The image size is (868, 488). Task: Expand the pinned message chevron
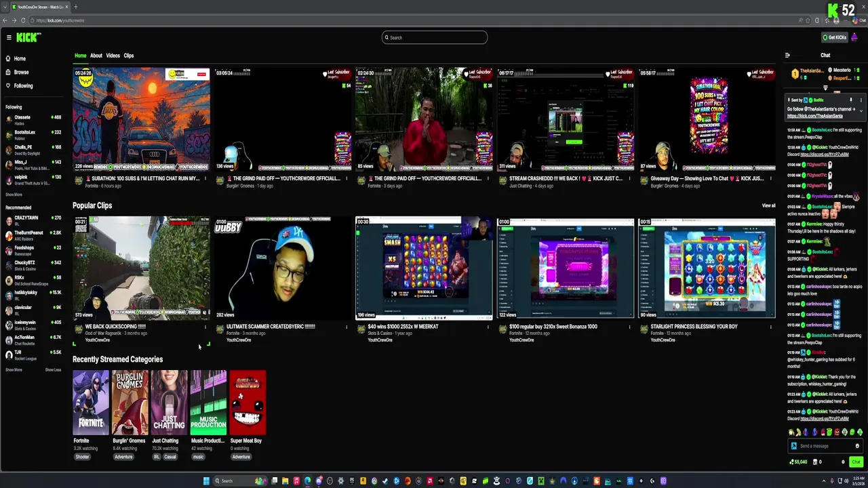pyautogui.click(x=861, y=111)
